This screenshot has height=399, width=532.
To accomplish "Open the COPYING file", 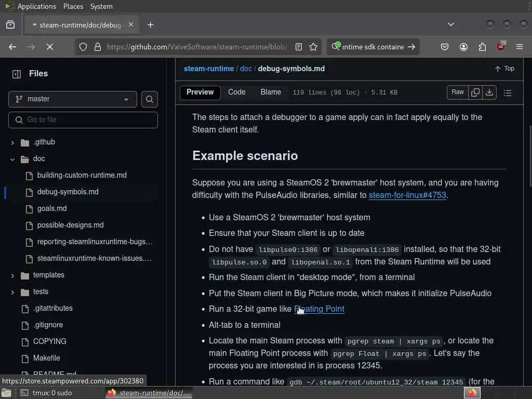I will pos(49,342).
